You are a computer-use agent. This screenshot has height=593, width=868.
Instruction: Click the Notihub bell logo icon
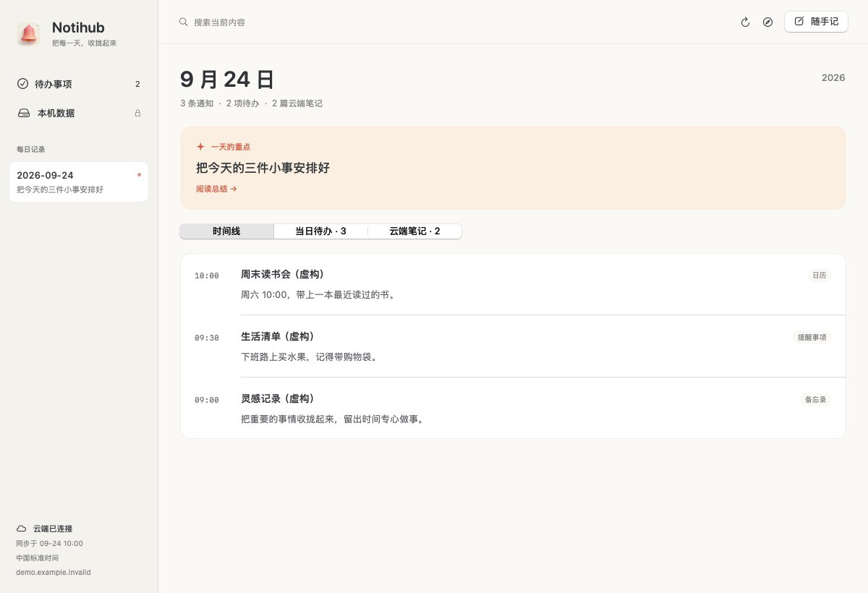coord(29,33)
